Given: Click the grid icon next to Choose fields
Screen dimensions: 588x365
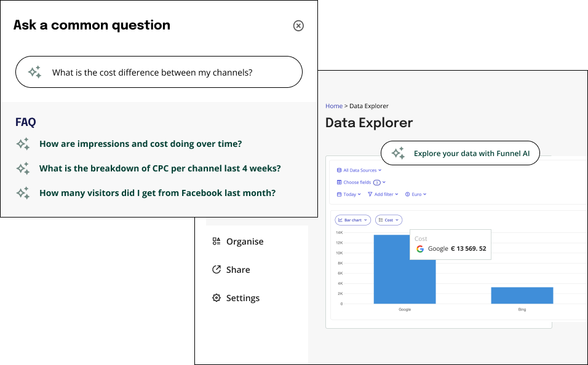Looking at the screenshot, I should point(339,182).
